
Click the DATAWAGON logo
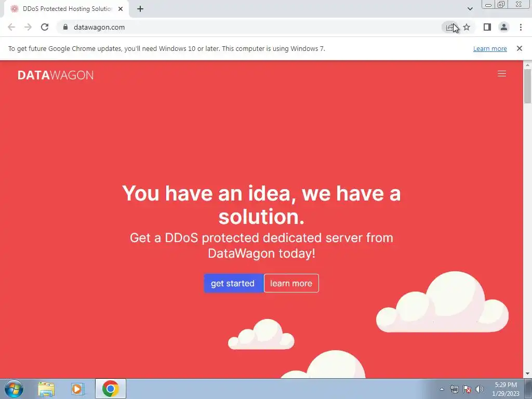coord(56,75)
